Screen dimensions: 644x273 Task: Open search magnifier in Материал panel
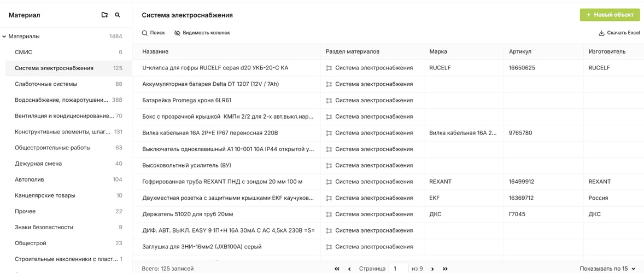(x=118, y=15)
